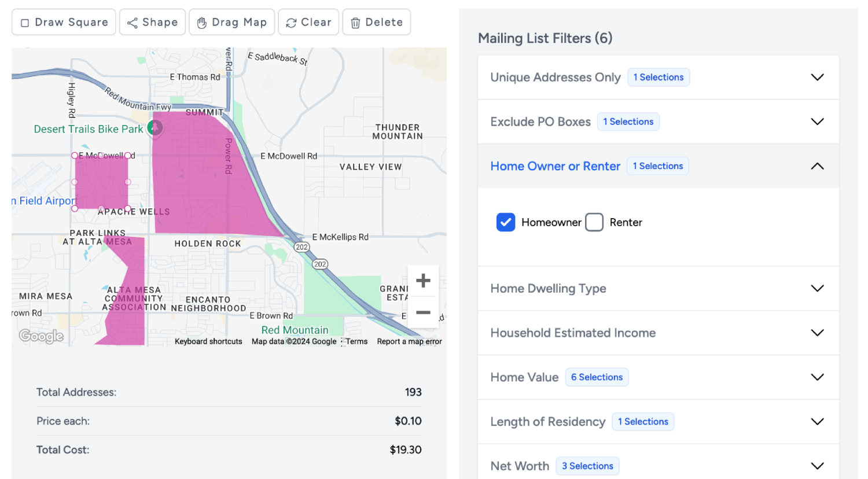Viewport: 868px width, 479px height.
Task: Click Desert Trails Bike Park marker
Action: 155,128
